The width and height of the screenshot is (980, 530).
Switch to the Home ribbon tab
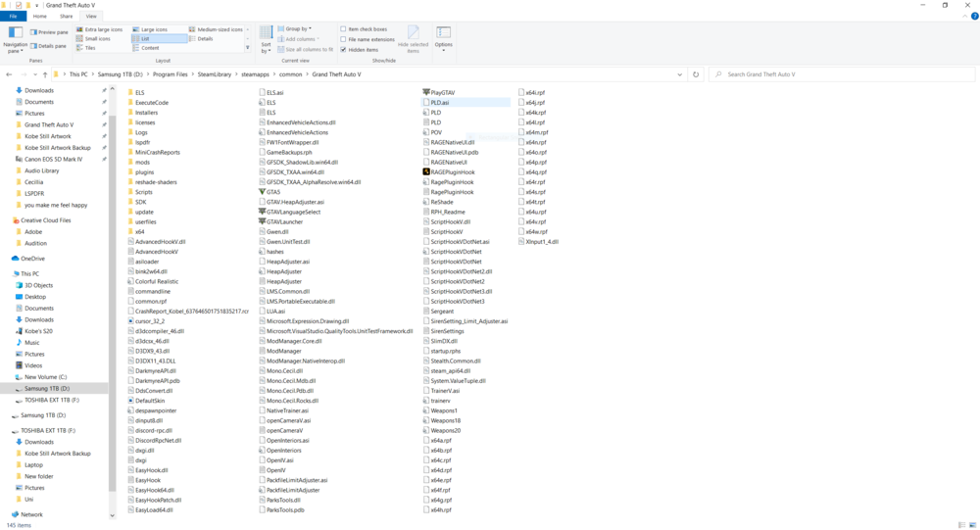[x=39, y=17]
